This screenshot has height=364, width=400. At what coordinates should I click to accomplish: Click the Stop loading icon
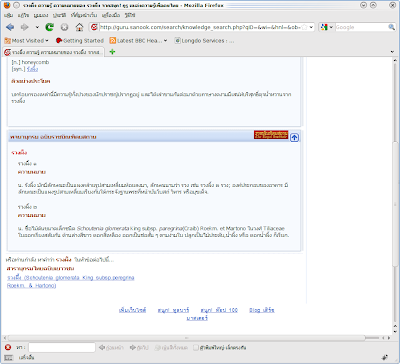click(64, 27)
